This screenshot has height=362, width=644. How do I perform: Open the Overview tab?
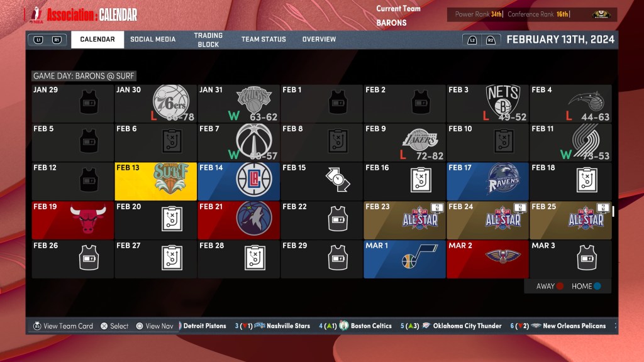pos(319,40)
